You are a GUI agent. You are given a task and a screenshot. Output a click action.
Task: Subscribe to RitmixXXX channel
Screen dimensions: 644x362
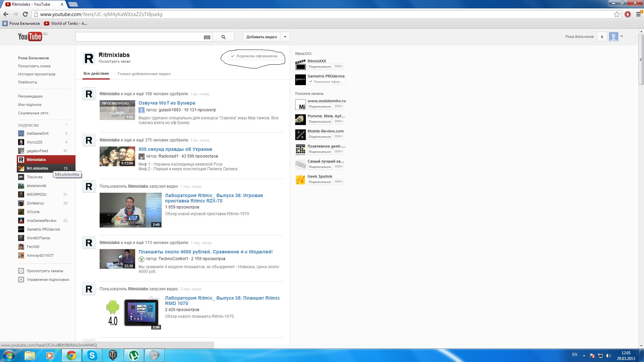coord(320,66)
